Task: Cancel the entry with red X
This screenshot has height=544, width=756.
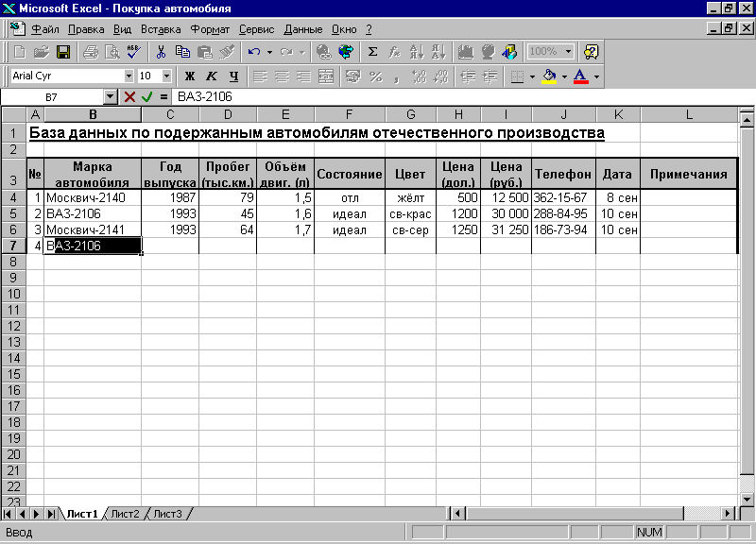Action: [x=129, y=97]
